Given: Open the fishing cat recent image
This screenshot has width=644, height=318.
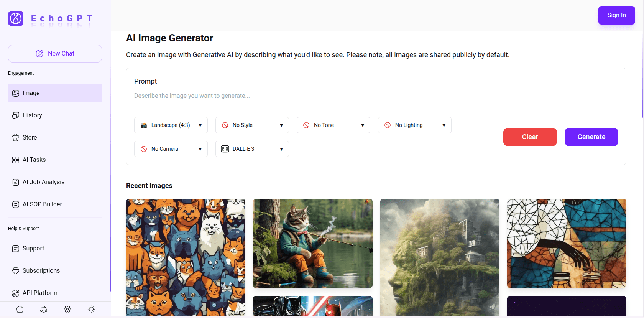Looking at the screenshot, I should pyautogui.click(x=313, y=243).
